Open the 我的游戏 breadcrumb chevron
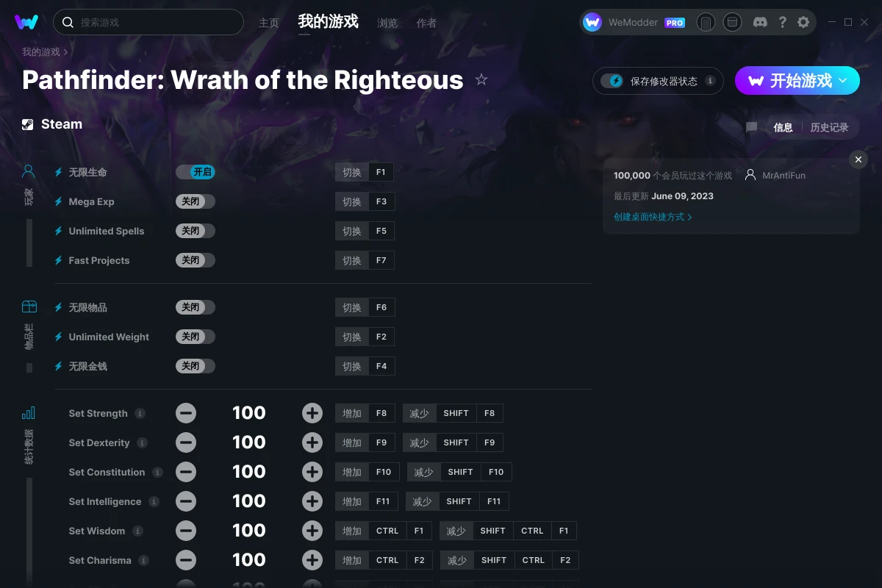The width and height of the screenshot is (882, 588). (x=65, y=52)
